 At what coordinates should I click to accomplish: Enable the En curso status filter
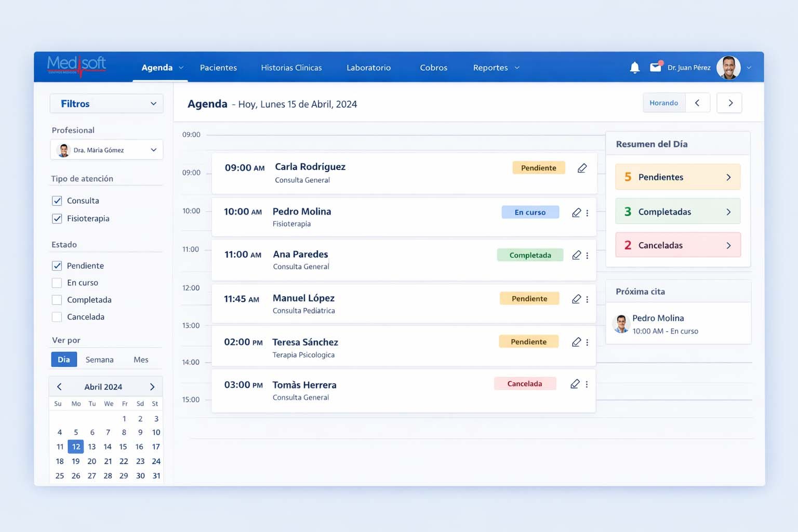pyautogui.click(x=57, y=283)
